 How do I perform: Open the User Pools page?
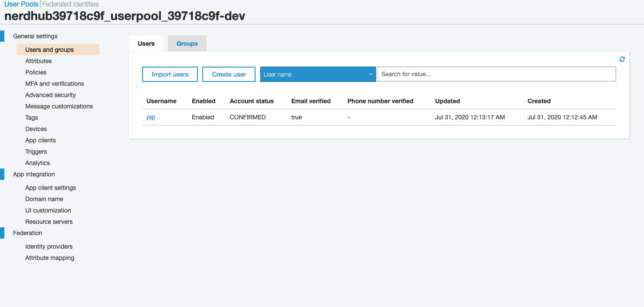click(21, 4)
